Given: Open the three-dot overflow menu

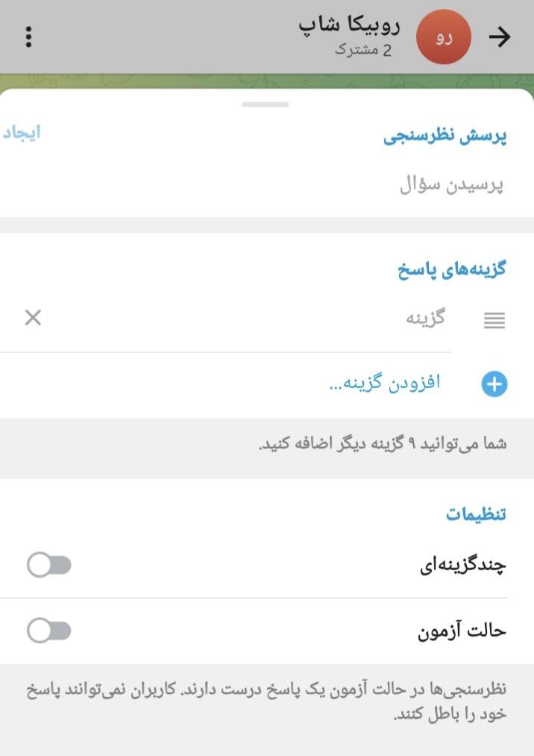Looking at the screenshot, I should coord(28,37).
